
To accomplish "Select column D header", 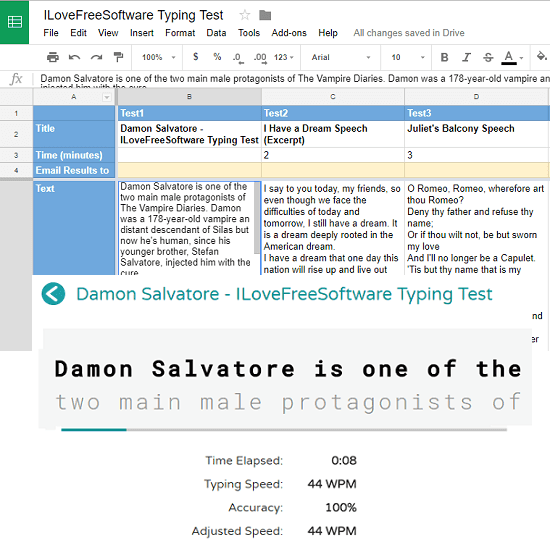I will coord(476,96).
